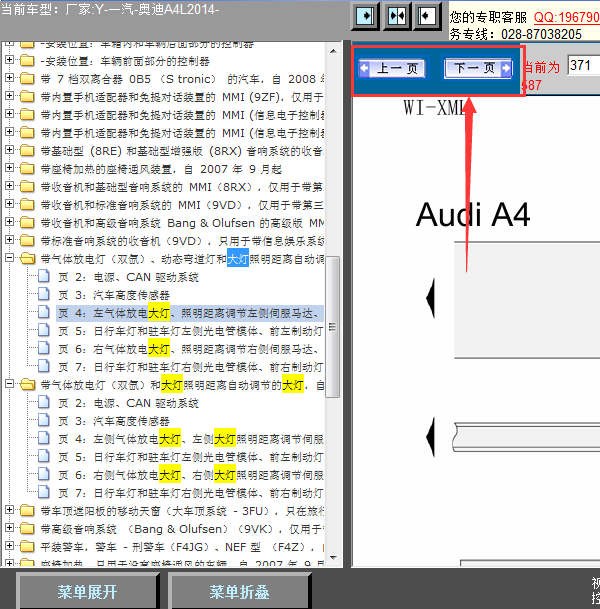Viewport: 600px width, 609px height.
Task: Click the folder icon of Bang & Olufsen 的高级版 row
Action: point(27,222)
